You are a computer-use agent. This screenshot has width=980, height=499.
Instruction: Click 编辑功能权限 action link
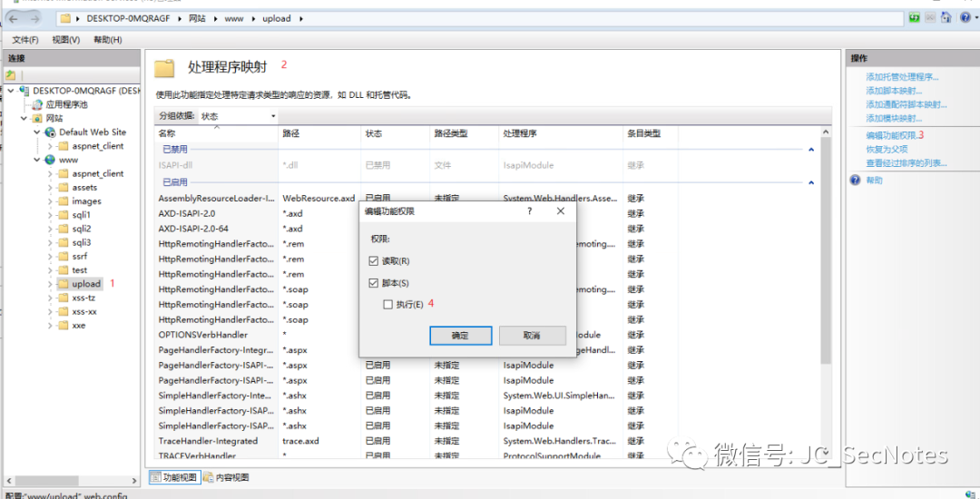[892, 135]
